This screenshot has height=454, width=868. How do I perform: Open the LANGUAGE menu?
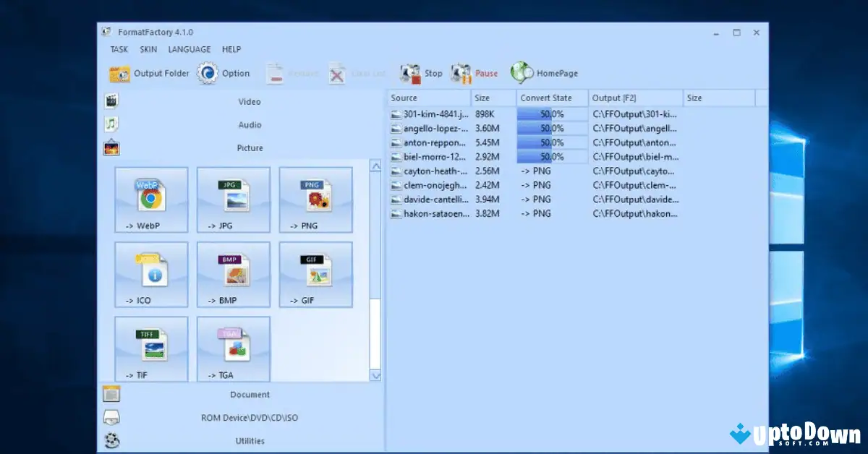[x=189, y=49]
